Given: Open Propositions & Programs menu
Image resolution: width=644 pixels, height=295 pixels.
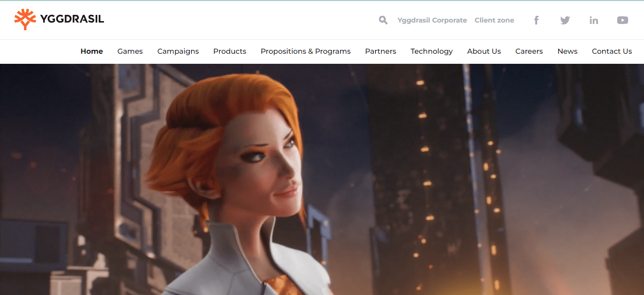Looking at the screenshot, I should coord(306,51).
